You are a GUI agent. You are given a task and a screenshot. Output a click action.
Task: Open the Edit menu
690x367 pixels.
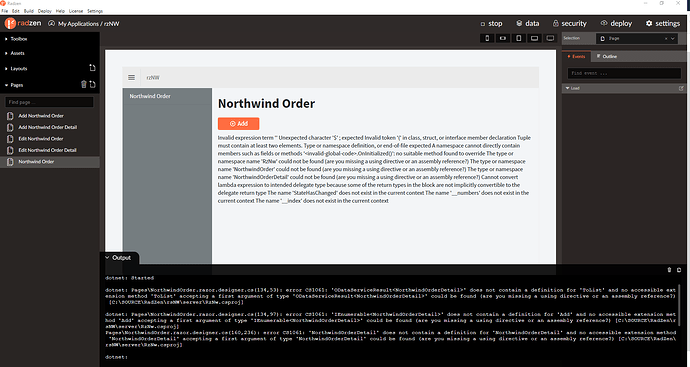tap(16, 11)
